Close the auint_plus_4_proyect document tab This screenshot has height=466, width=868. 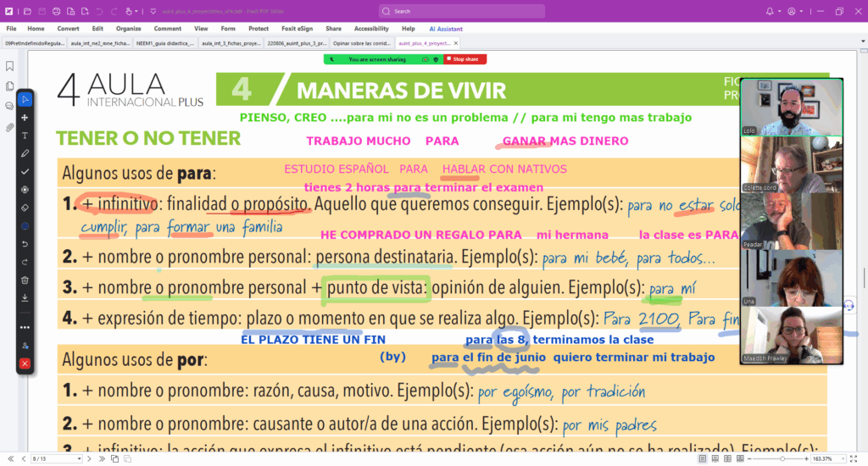pyautogui.click(x=456, y=43)
